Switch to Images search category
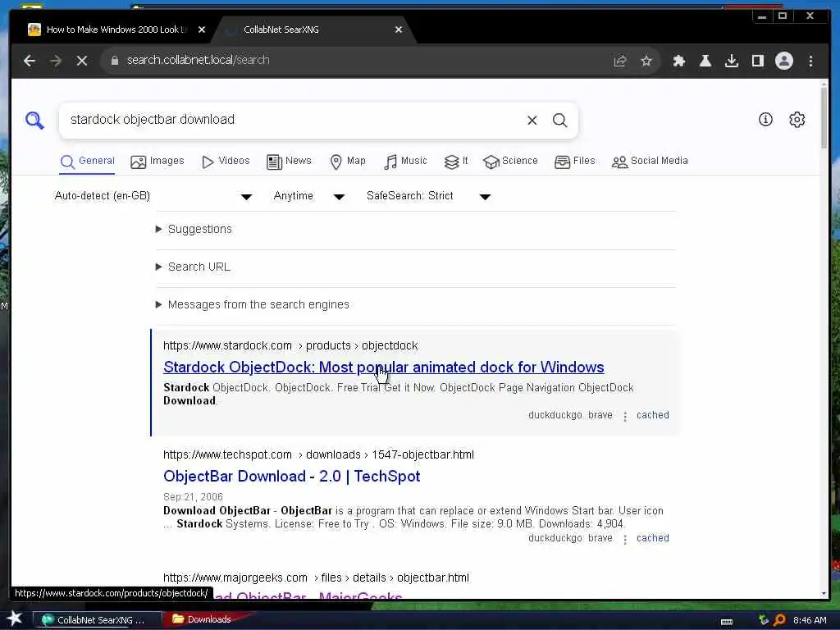 (157, 162)
